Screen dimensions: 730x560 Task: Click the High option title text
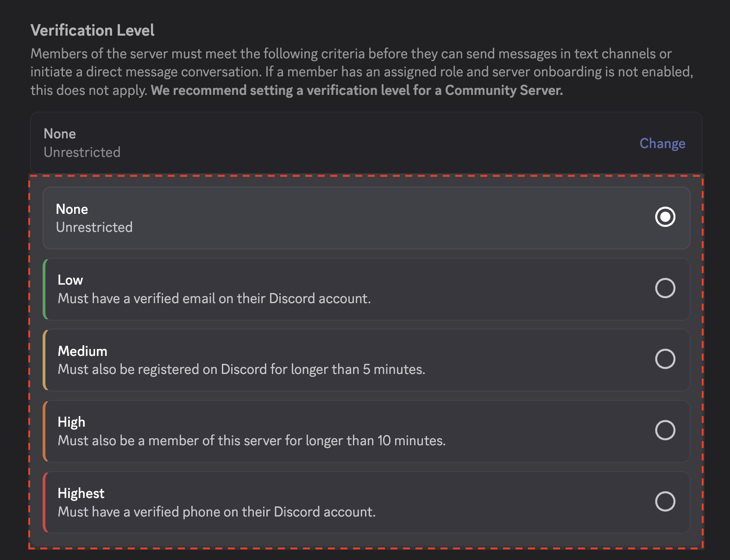point(71,422)
